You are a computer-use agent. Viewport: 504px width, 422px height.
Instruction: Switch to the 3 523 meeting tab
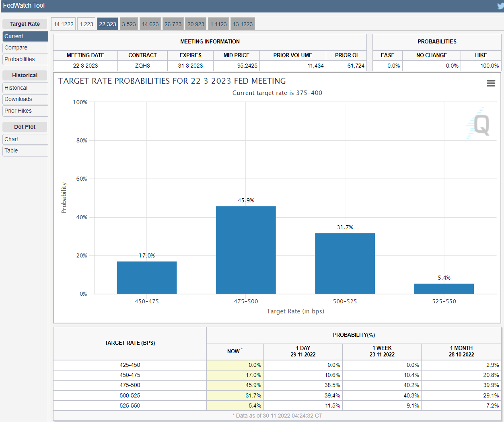click(129, 24)
